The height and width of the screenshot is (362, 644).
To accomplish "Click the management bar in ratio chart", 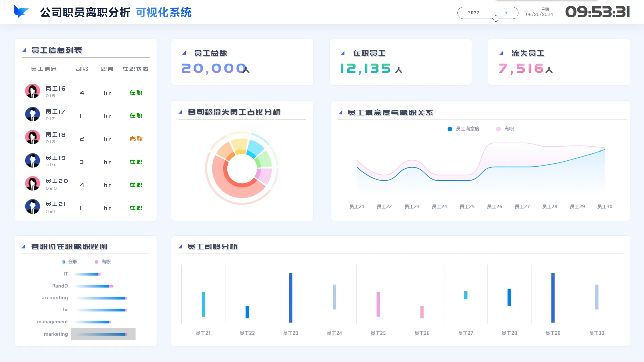I will [93, 322].
